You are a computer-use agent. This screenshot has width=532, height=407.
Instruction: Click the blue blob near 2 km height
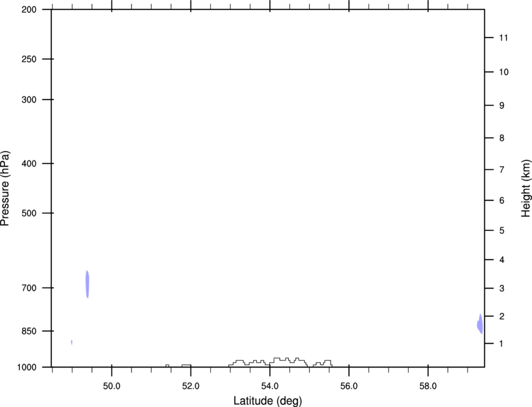480,324
